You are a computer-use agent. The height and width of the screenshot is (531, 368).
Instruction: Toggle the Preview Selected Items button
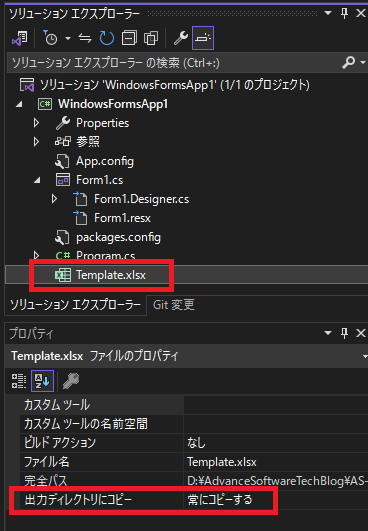click(203, 38)
